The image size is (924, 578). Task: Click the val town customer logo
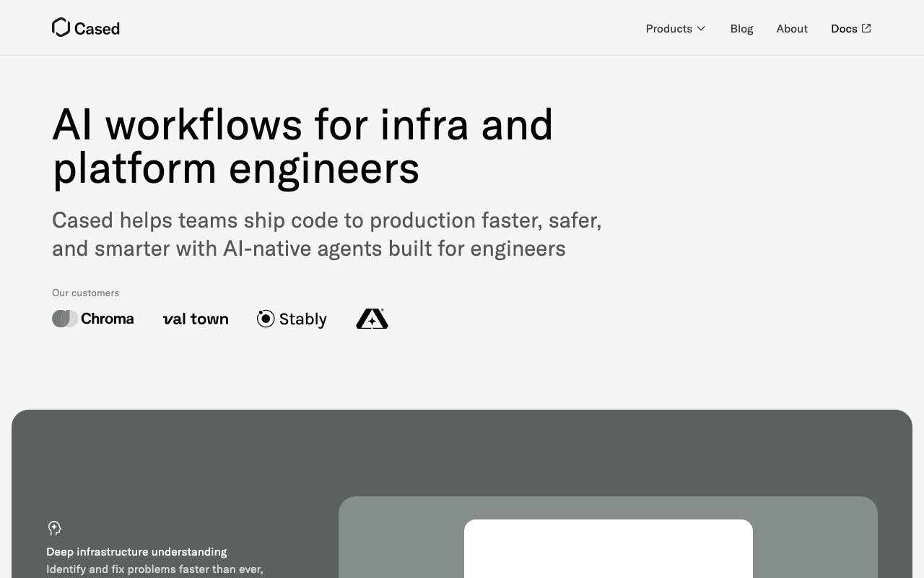tap(196, 319)
